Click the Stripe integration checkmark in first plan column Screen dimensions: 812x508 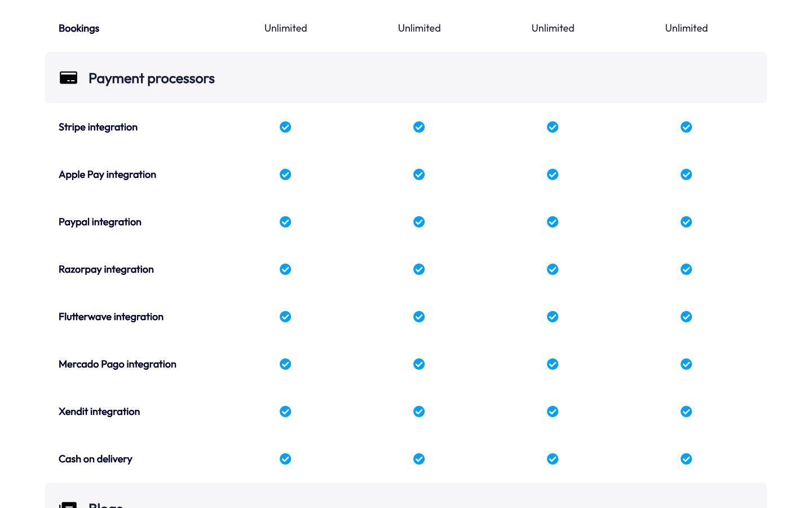[x=285, y=127]
